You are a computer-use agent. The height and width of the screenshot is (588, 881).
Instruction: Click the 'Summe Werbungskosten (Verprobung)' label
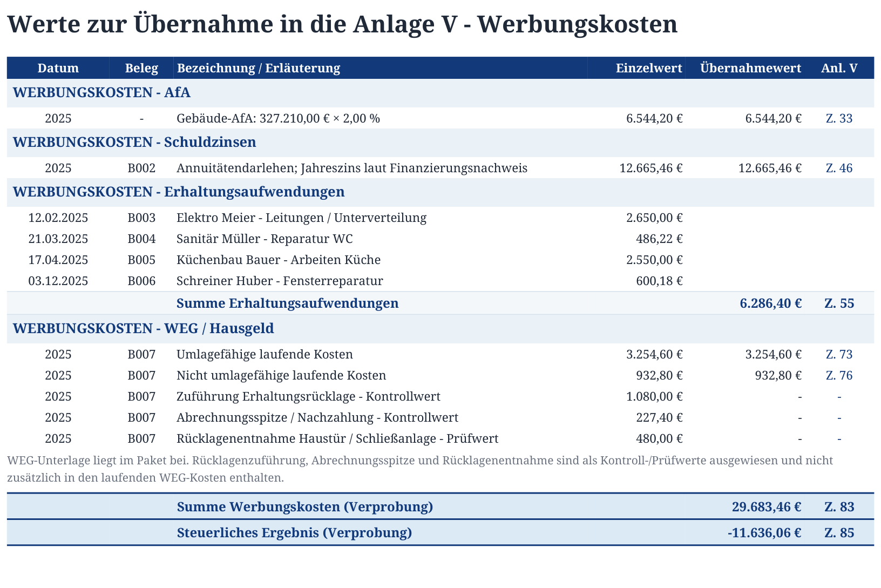(x=305, y=507)
